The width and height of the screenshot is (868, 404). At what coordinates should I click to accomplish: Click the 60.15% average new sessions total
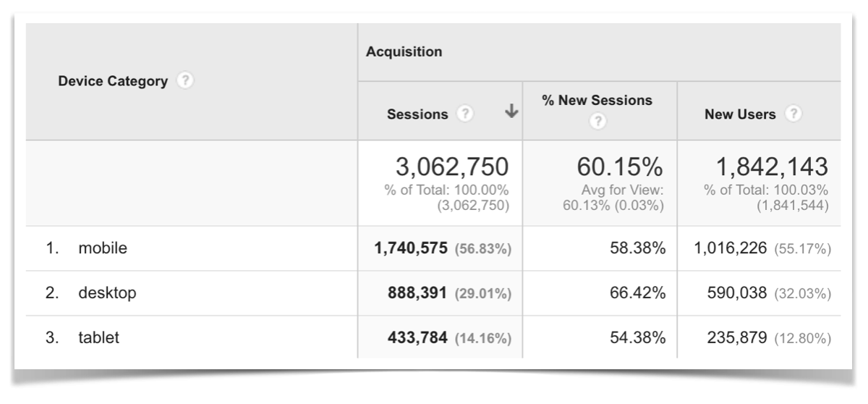click(x=619, y=169)
